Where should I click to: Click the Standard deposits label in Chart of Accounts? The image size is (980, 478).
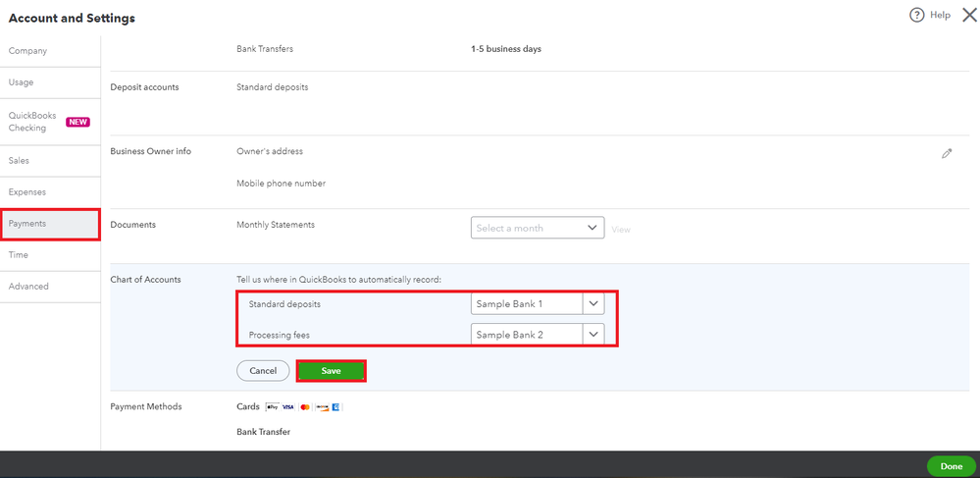point(284,304)
